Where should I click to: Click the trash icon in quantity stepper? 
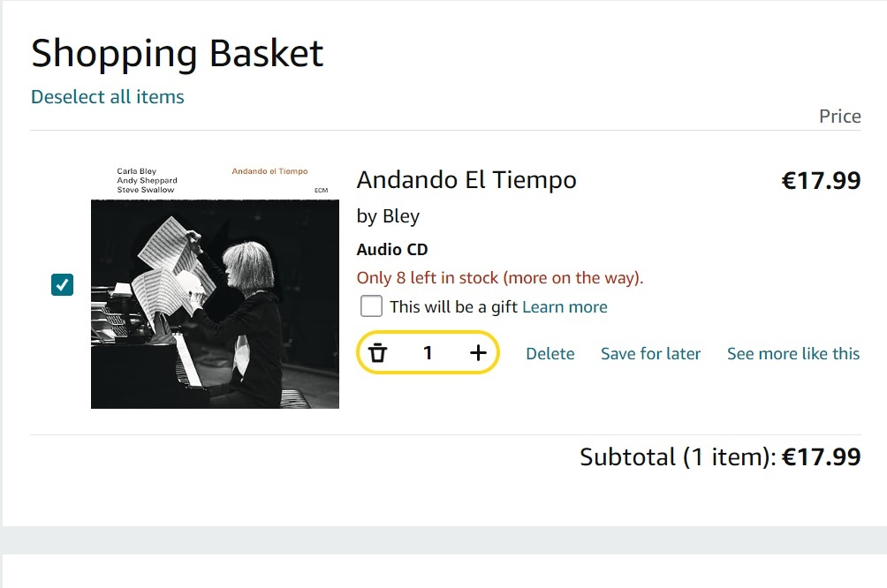click(378, 353)
